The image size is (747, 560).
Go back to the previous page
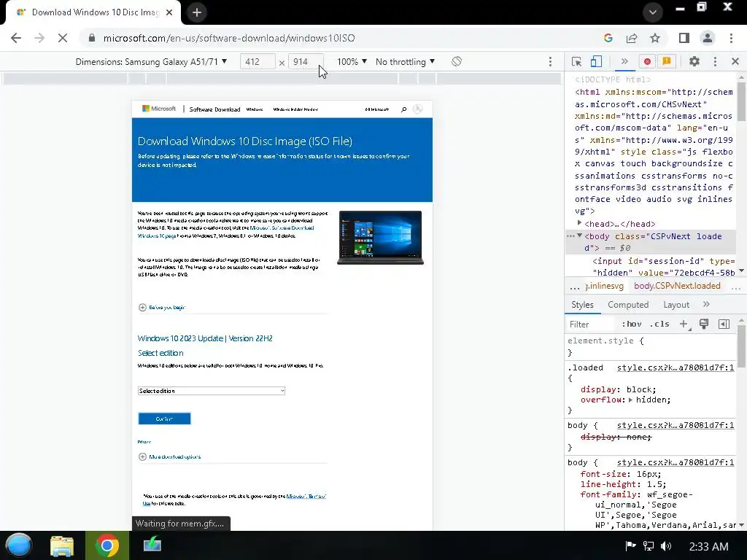coord(16,38)
